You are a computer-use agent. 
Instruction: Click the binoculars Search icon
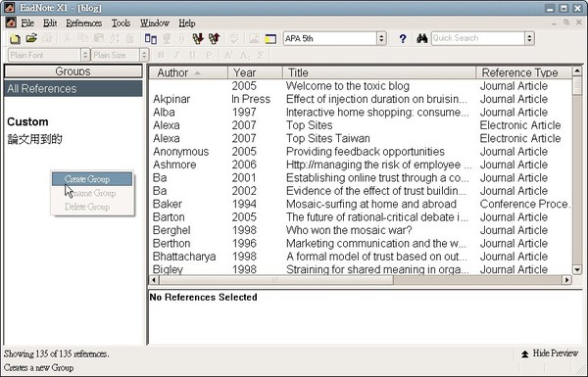[x=421, y=38]
